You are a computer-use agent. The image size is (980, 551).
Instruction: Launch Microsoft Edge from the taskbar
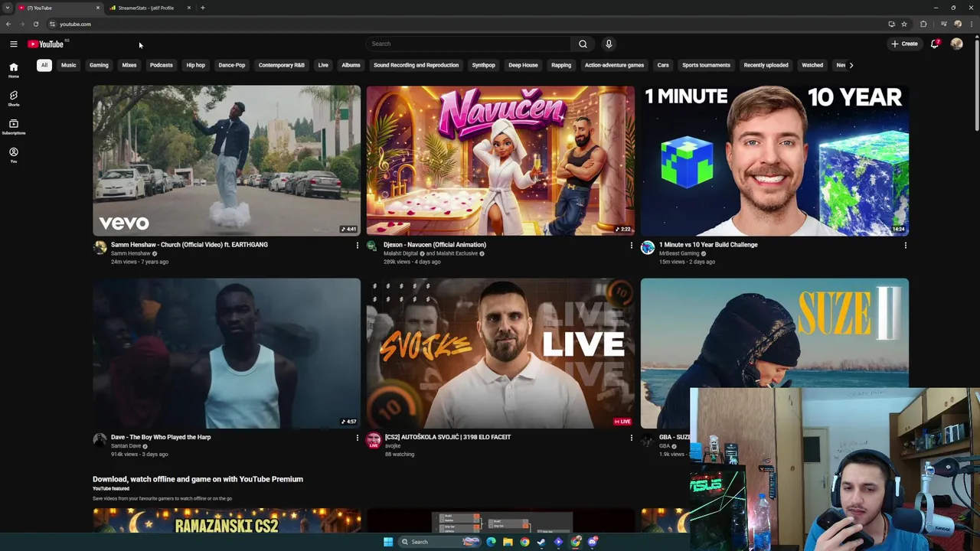point(491,542)
